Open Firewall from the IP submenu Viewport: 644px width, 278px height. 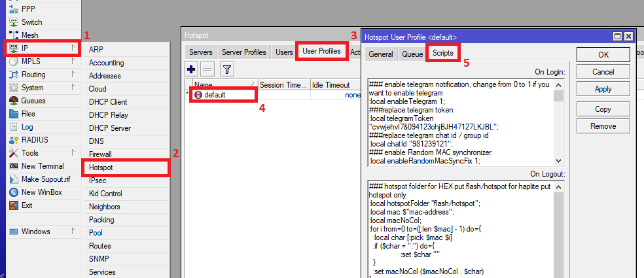pos(126,154)
